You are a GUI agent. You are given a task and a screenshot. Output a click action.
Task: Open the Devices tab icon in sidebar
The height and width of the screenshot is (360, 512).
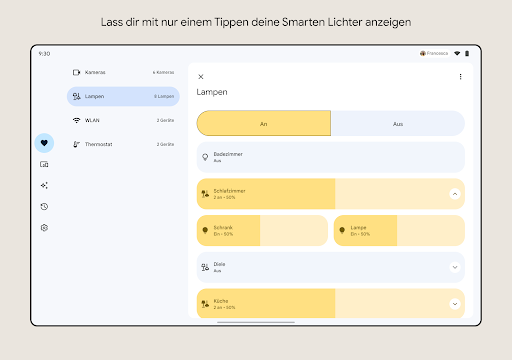(x=44, y=164)
